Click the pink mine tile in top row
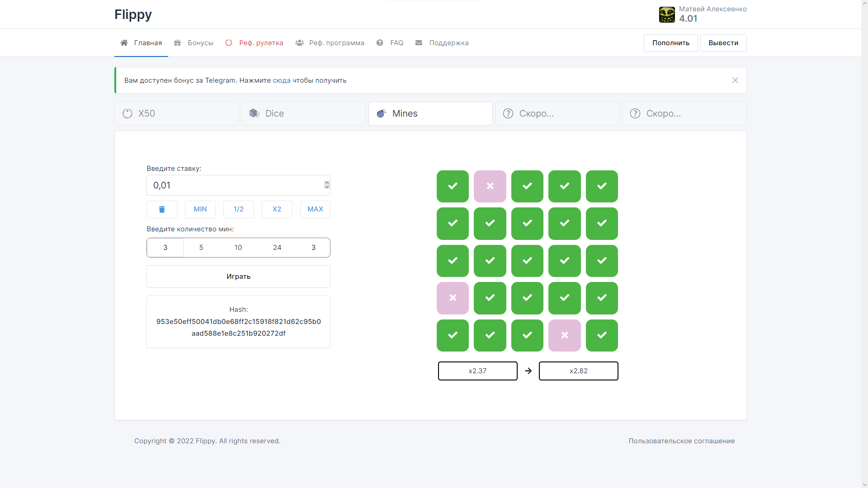This screenshot has width=868, height=488. tap(490, 186)
